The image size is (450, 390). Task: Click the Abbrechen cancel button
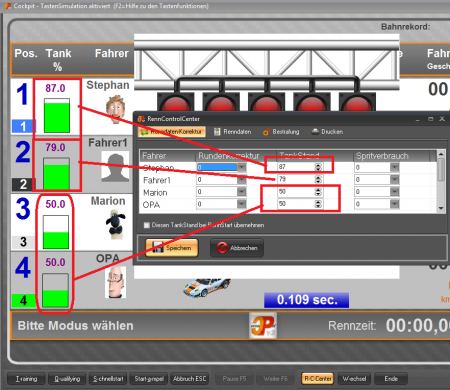point(237,248)
